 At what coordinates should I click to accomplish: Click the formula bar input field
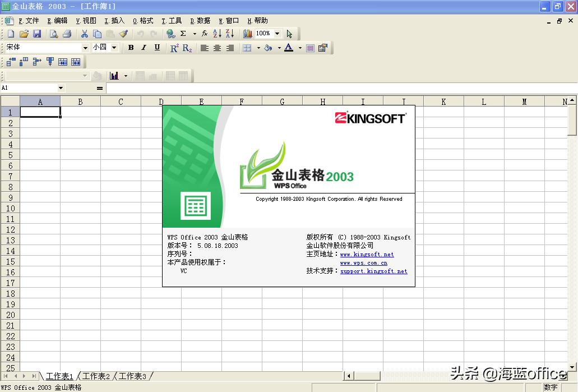tap(342, 88)
